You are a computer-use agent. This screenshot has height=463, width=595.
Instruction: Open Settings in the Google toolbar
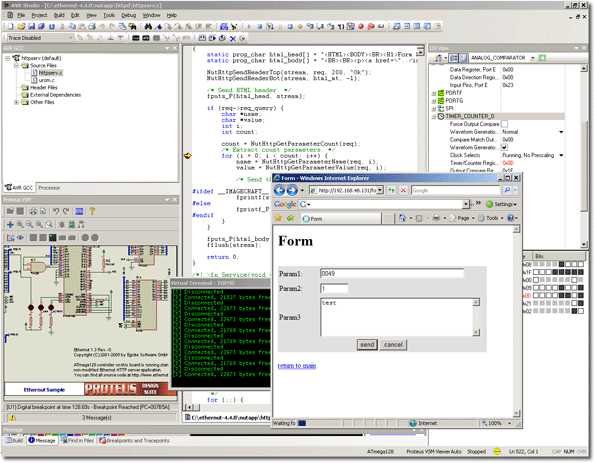(501, 204)
